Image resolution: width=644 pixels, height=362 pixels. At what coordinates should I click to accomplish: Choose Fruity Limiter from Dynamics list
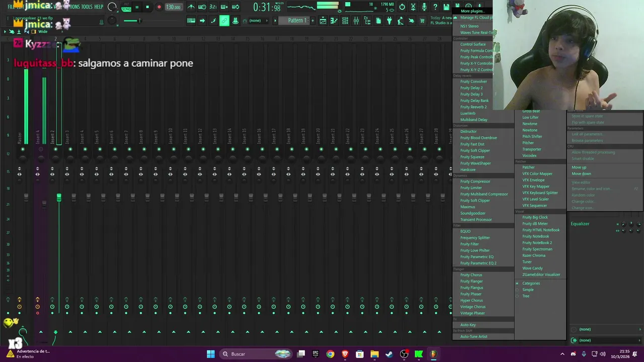pos(471,188)
